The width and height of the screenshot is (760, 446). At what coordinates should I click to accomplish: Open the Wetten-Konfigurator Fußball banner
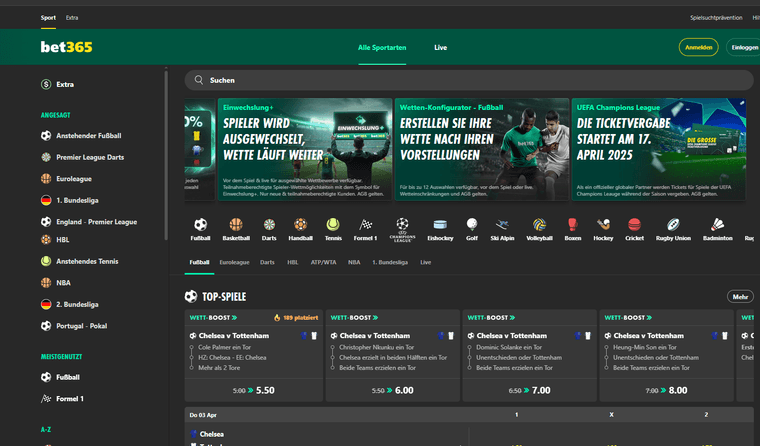(482, 149)
